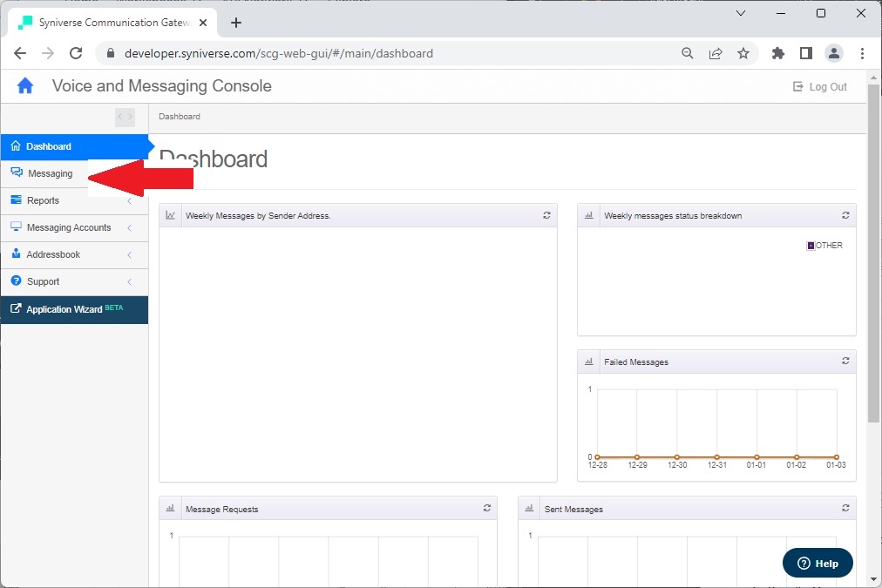Screen dimensions: 882x588
Task: Bookmark this page with star icon
Action: pos(743,53)
